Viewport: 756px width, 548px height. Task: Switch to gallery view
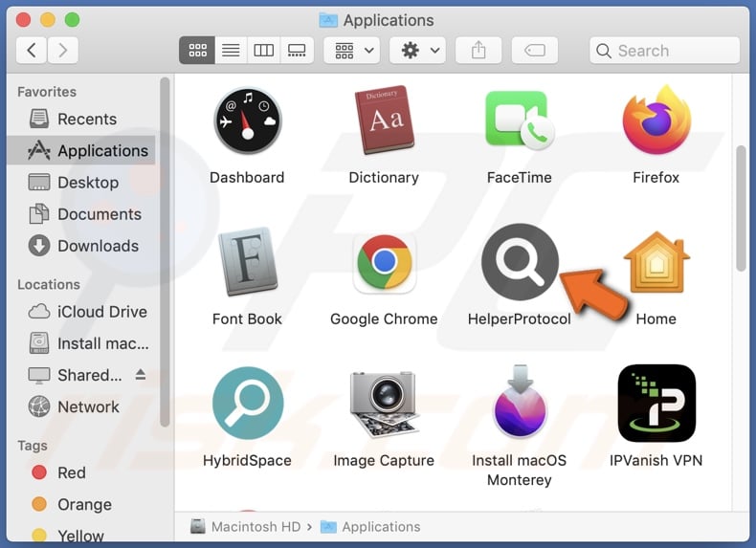coord(297,50)
